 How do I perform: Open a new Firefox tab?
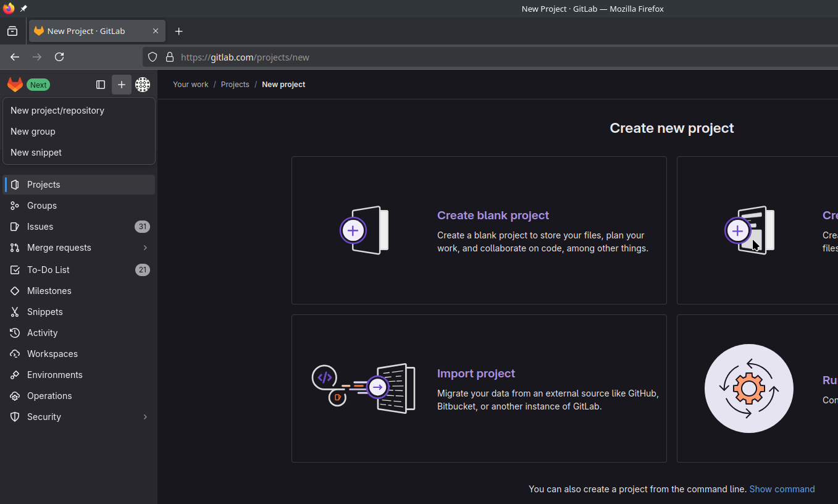point(178,31)
